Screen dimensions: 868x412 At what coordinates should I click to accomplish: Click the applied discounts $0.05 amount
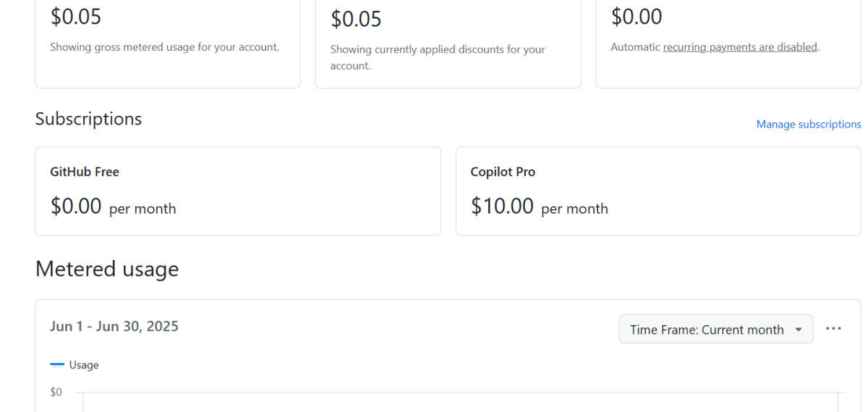[x=356, y=19]
